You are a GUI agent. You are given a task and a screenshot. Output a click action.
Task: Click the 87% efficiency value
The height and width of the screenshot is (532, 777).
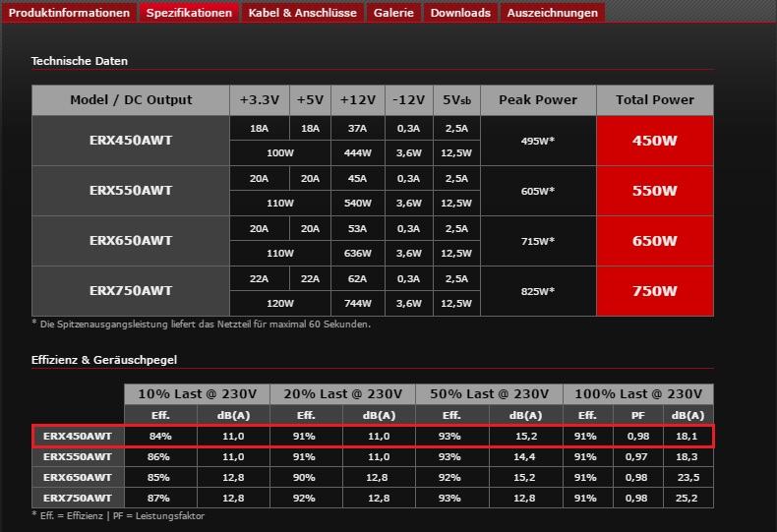[160, 498]
